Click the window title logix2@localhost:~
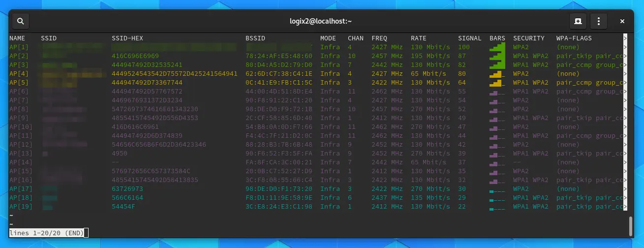 (322, 21)
